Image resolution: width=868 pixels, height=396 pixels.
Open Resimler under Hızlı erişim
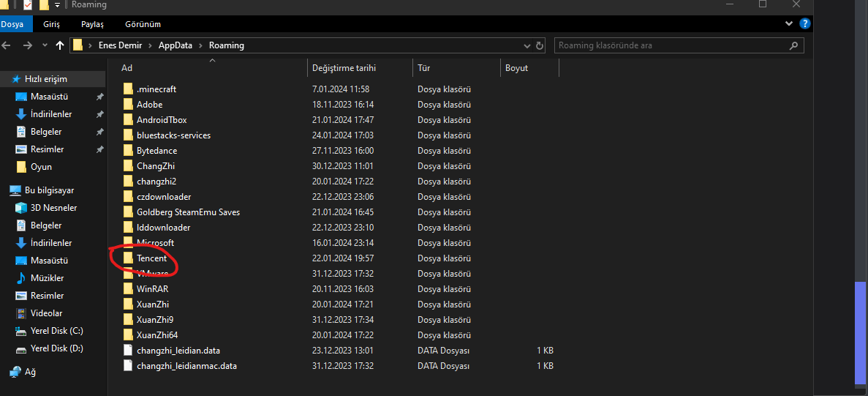point(47,149)
